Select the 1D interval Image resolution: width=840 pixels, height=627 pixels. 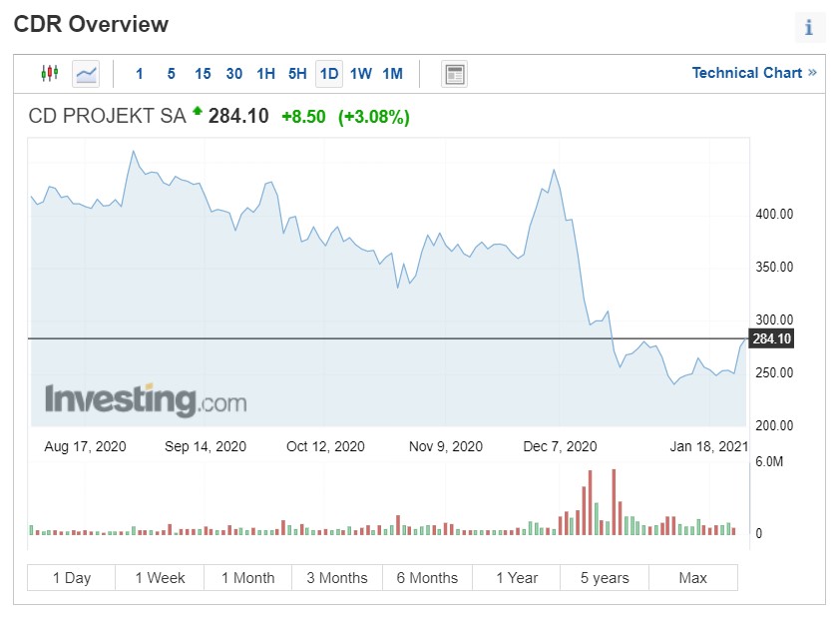pyautogui.click(x=329, y=74)
